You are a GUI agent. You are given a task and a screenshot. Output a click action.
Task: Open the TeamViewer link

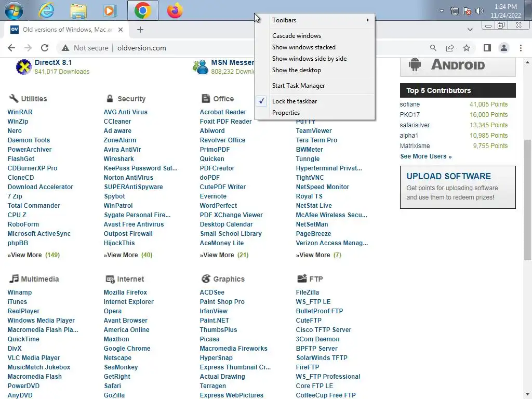(313, 130)
